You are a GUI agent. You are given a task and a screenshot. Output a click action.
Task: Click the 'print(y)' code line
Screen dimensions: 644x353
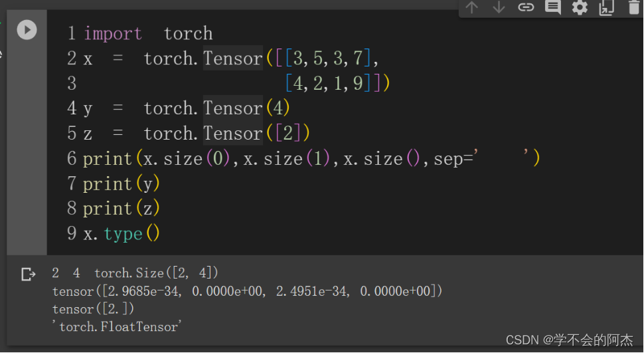(121, 183)
